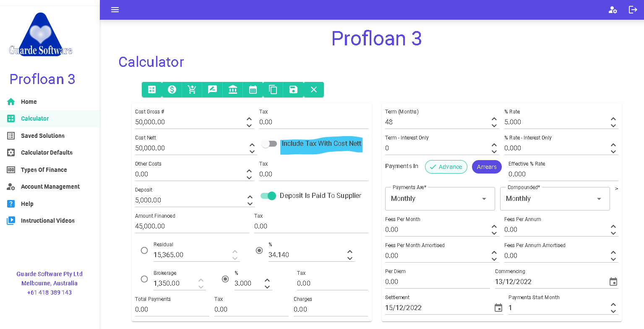Click the Effective % Rate field
Image resolution: width=644 pixels, height=329 pixels.
point(563,174)
